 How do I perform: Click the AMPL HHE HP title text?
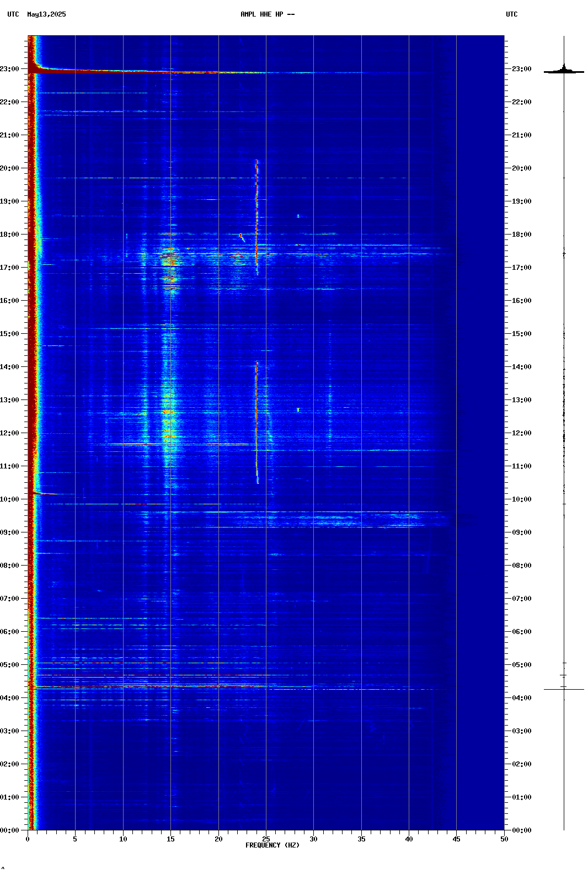click(x=268, y=14)
